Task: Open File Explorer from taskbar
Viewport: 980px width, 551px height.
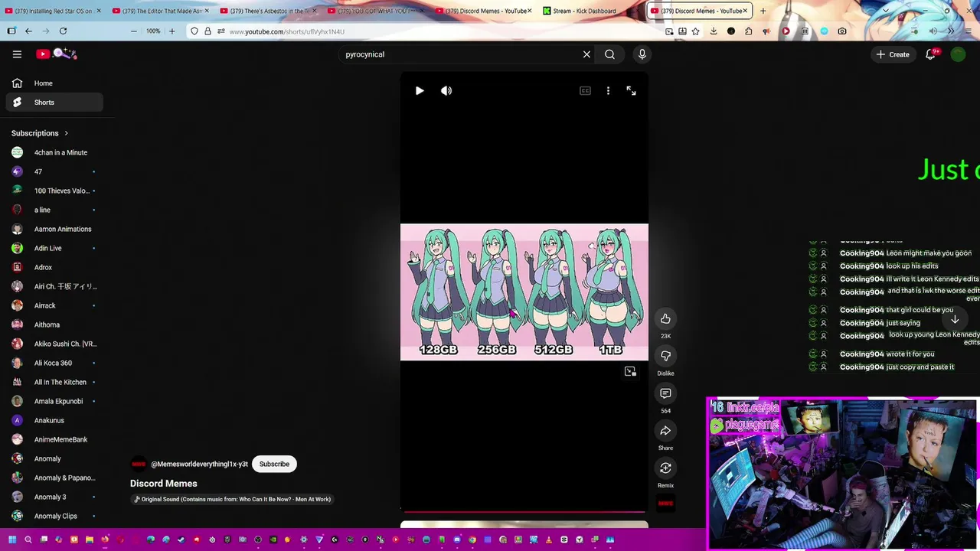Action: (x=89, y=540)
